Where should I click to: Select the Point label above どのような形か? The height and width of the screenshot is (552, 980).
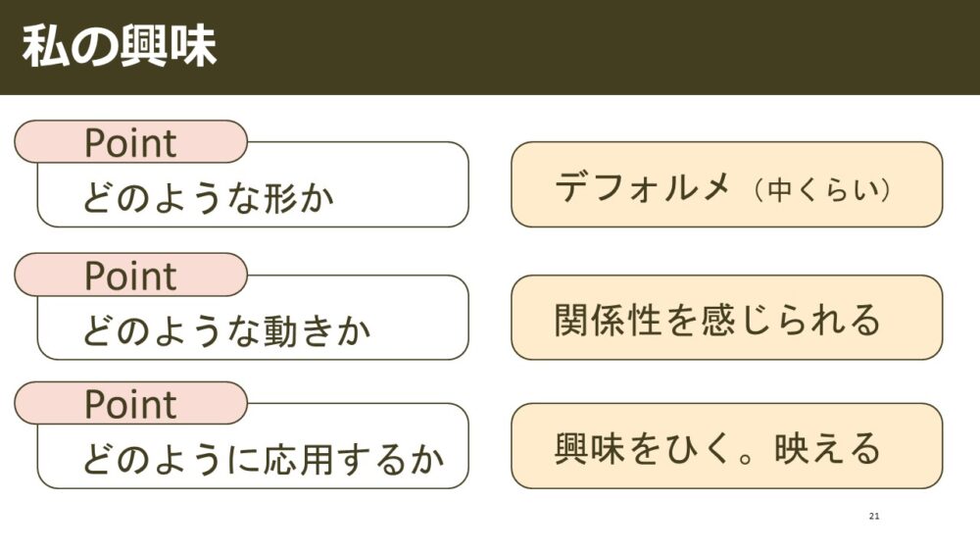130,142
